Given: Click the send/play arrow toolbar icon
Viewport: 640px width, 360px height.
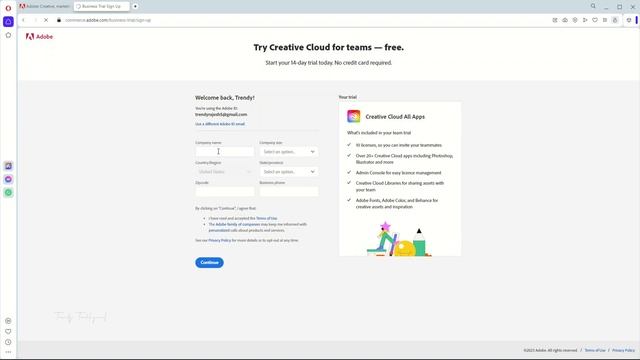Looking at the screenshot, I should (585, 20).
